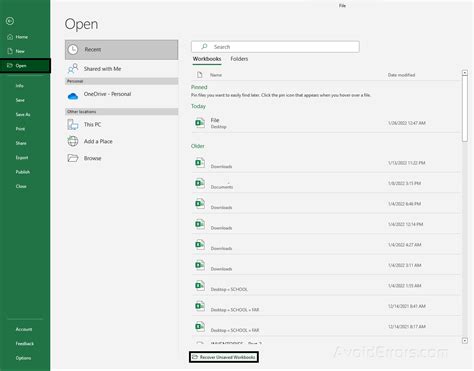The width and height of the screenshot is (474, 371).
Task: Select New in the sidebar
Action: (x=20, y=51)
